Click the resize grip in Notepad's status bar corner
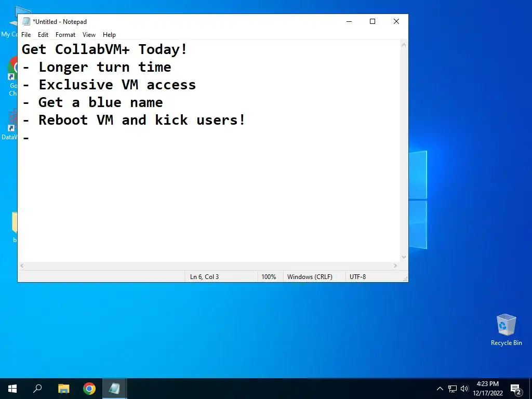This screenshot has width=532, height=399. [405, 279]
